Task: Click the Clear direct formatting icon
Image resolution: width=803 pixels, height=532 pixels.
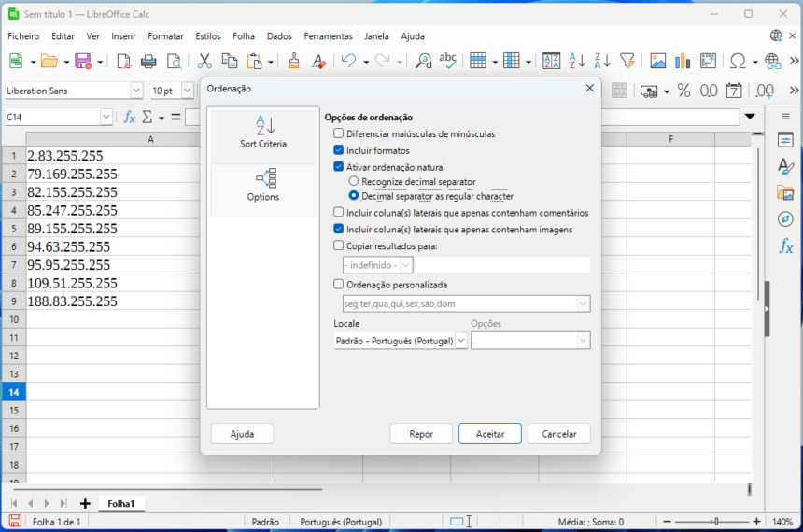Action: coord(318,62)
